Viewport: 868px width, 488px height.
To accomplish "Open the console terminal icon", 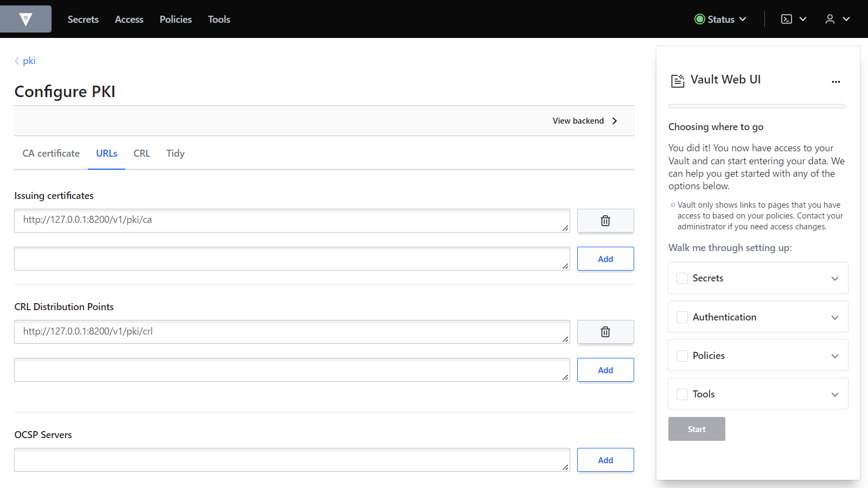I will (787, 19).
